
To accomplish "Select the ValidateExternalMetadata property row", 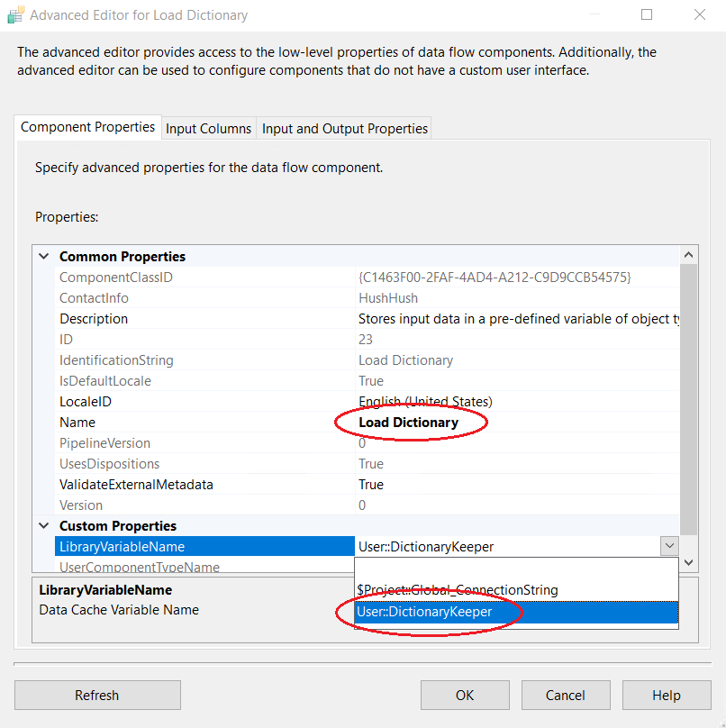I will [x=136, y=485].
